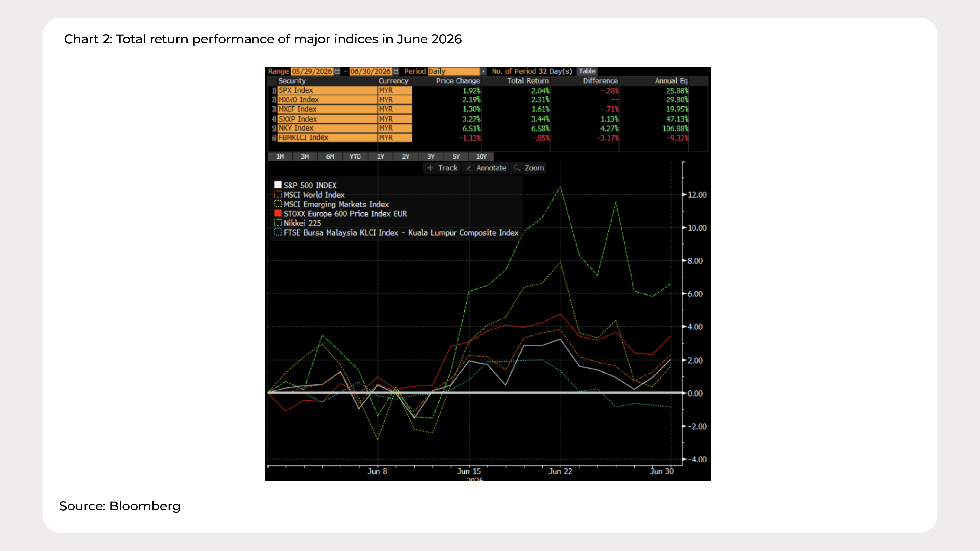Click the Jun 8 date axis label
The width and height of the screenshot is (980, 551).
(377, 471)
